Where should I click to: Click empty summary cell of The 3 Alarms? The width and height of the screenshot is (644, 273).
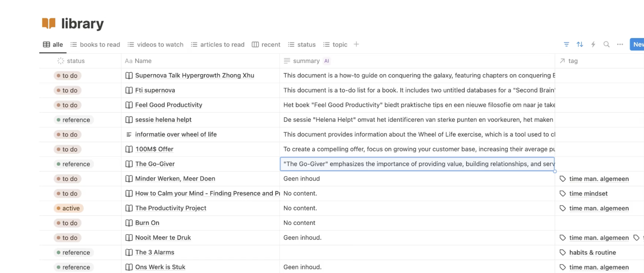[417, 252]
